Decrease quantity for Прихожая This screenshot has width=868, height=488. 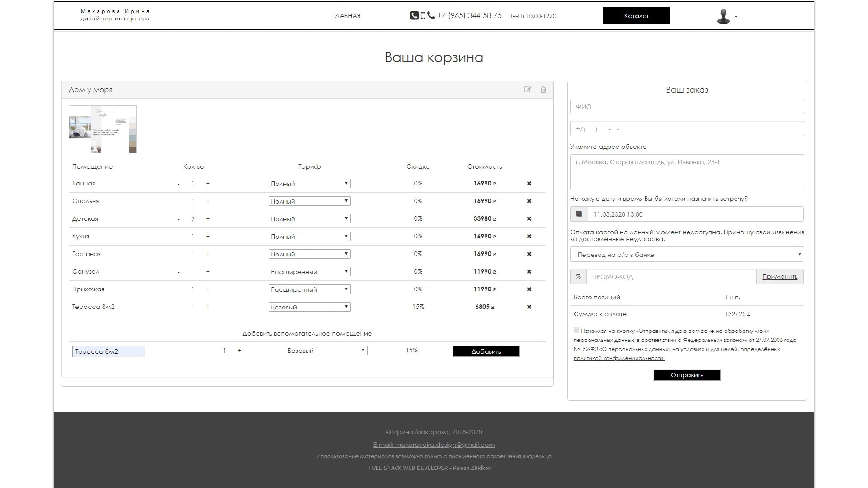click(179, 290)
